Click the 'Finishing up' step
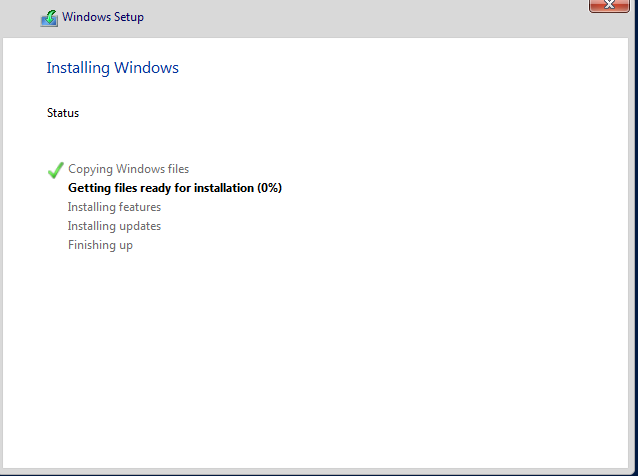This screenshot has width=638, height=476. pos(101,245)
